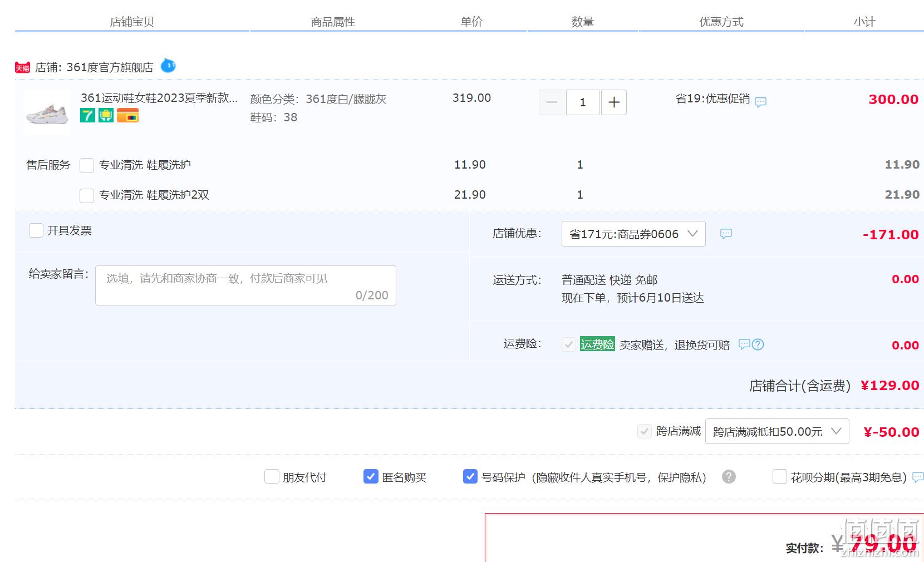The width and height of the screenshot is (924, 562).
Task: Expand the 省171元:商品券0606 dropdown
Action: (x=633, y=234)
